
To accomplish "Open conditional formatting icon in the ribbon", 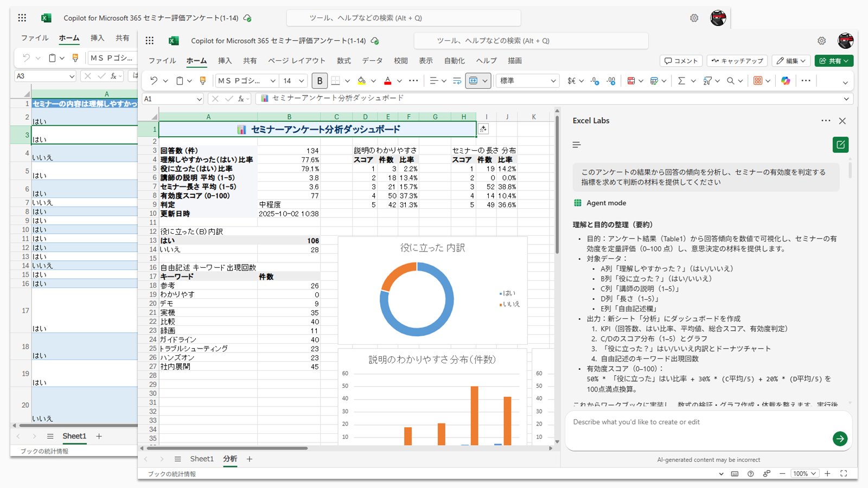I will click(x=631, y=81).
